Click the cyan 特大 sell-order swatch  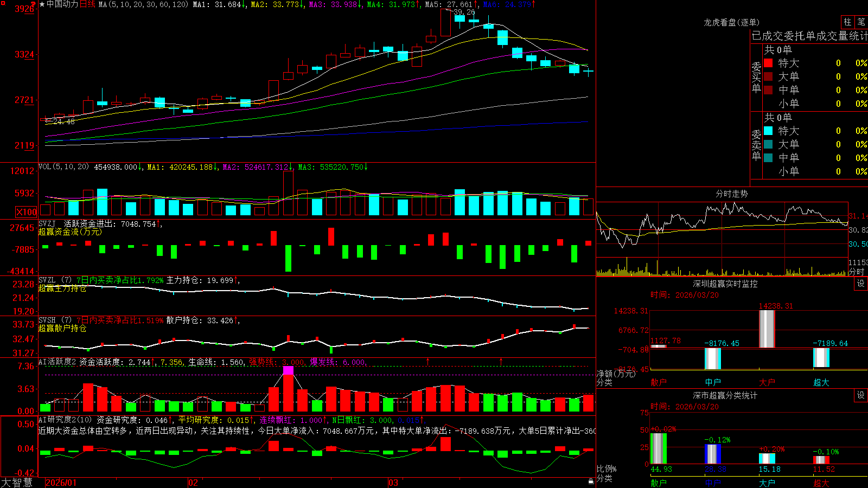pyautogui.click(x=768, y=131)
